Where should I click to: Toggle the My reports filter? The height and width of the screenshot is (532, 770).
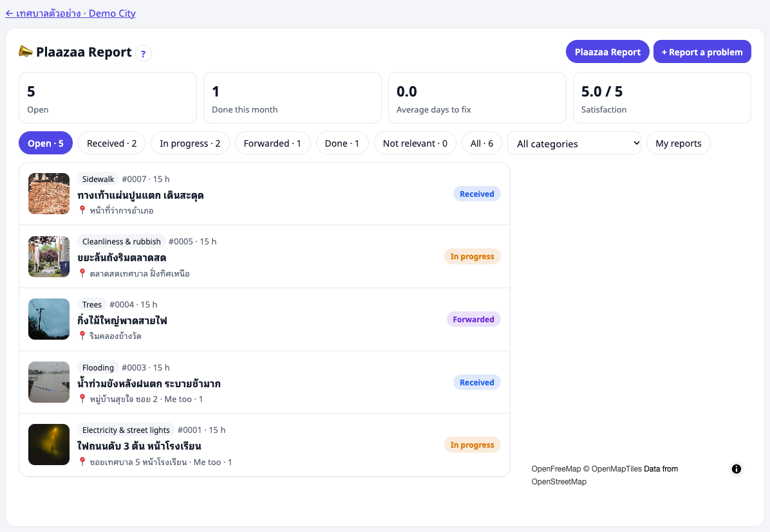coord(678,143)
